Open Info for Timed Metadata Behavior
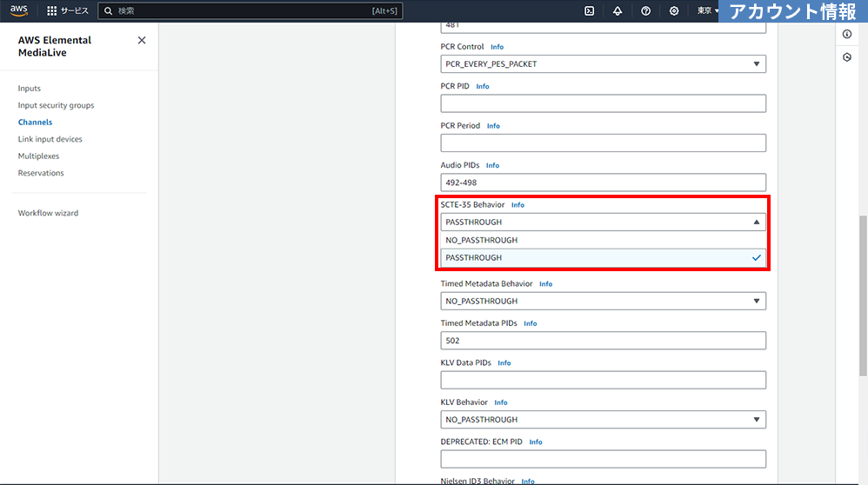This screenshot has height=485, width=868. coord(546,284)
